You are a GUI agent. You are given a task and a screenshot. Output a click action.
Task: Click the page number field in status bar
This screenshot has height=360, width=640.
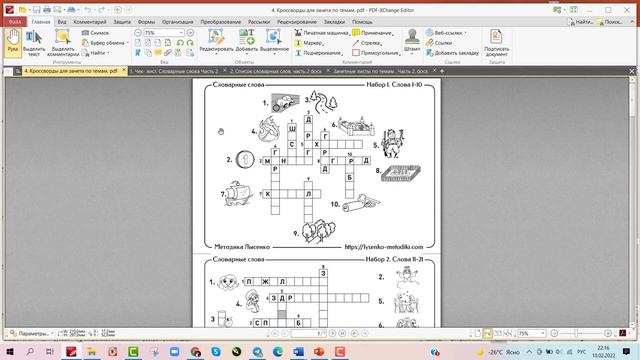(x=308, y=333)
